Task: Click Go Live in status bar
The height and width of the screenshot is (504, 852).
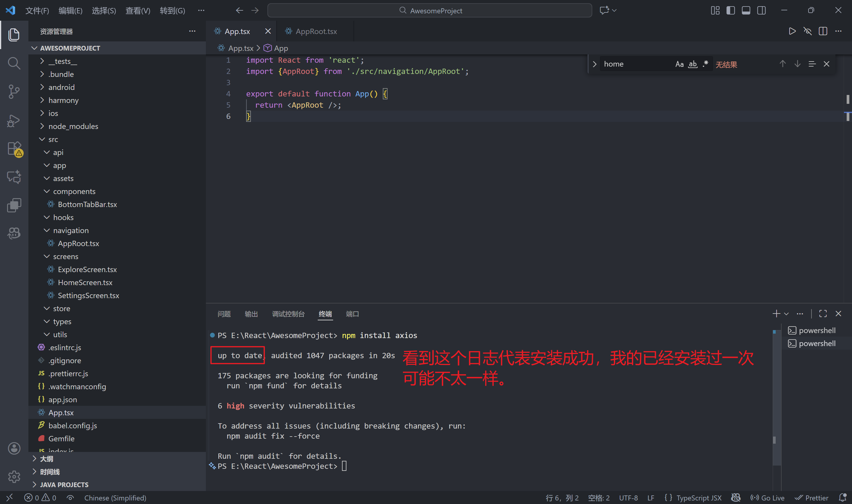Action: pyautogui.click(x=767, y=498)
